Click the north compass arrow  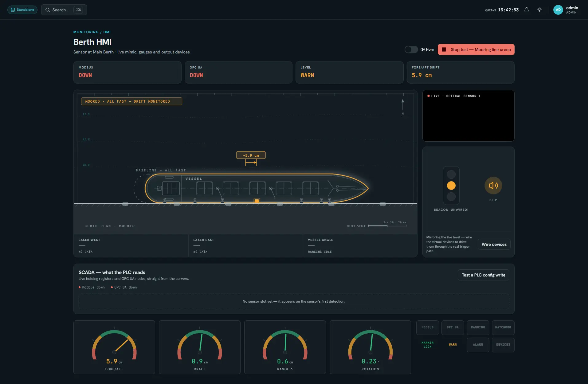[x=403, y=105]
